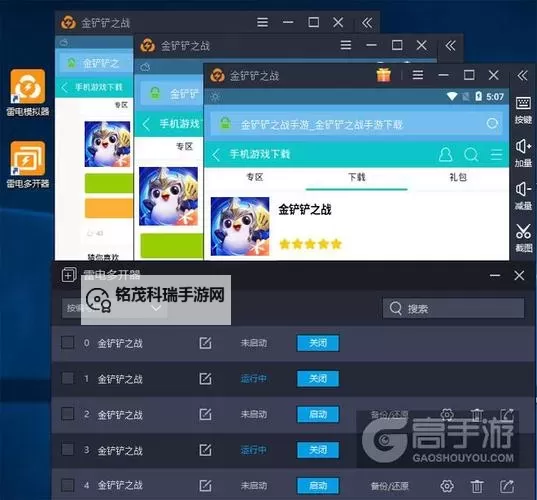Open the hamburger menu in front emulator title bar
The image size is (537, 500).
417,75
